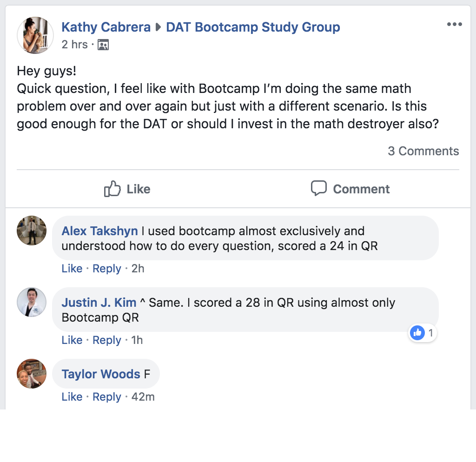
Task: Open Taylor Woods' profile name link
Action: point(101,374)
